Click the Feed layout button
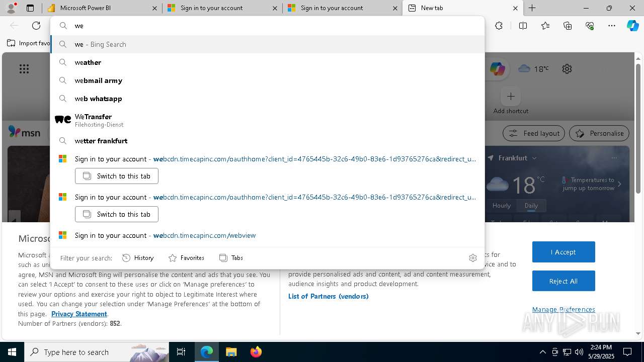This screenshot has width=644, height=362. 534,133
